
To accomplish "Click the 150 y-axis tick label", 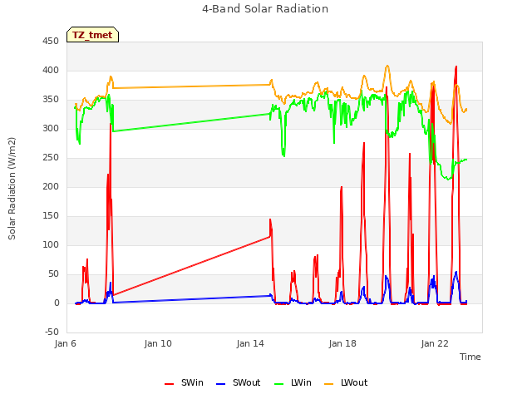I will (x=51, y=216).
